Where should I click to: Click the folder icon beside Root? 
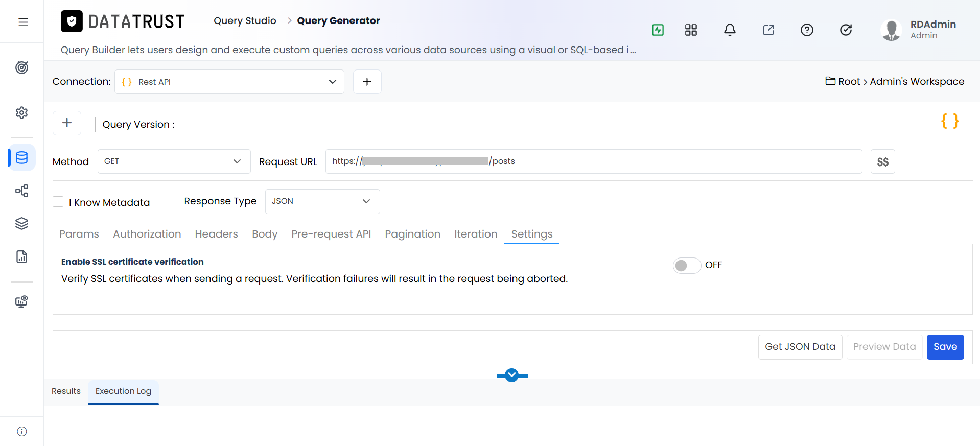pyautogui.click(x=830, y=81)
